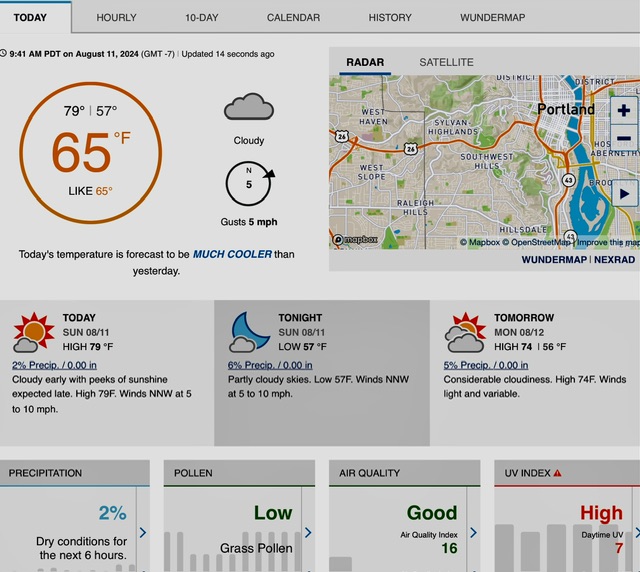Expand the Pollen card arrow

pyautogui.click(x=307, y=533)
